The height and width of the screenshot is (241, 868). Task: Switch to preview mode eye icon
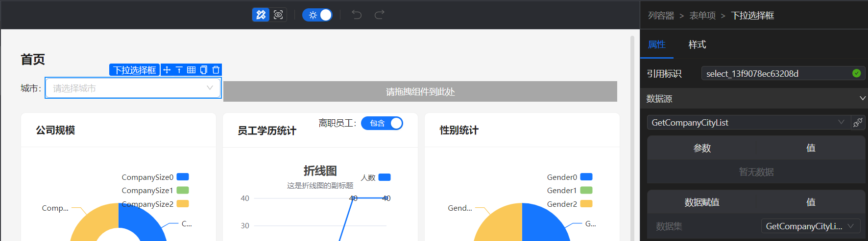[x=278, y=15]
